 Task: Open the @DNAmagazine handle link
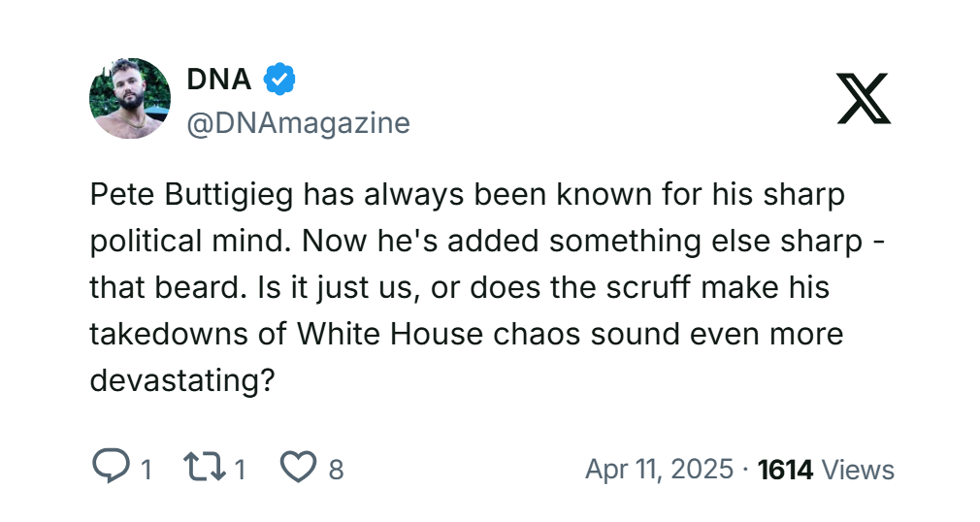pyautogui.click(x=298, y=123)
